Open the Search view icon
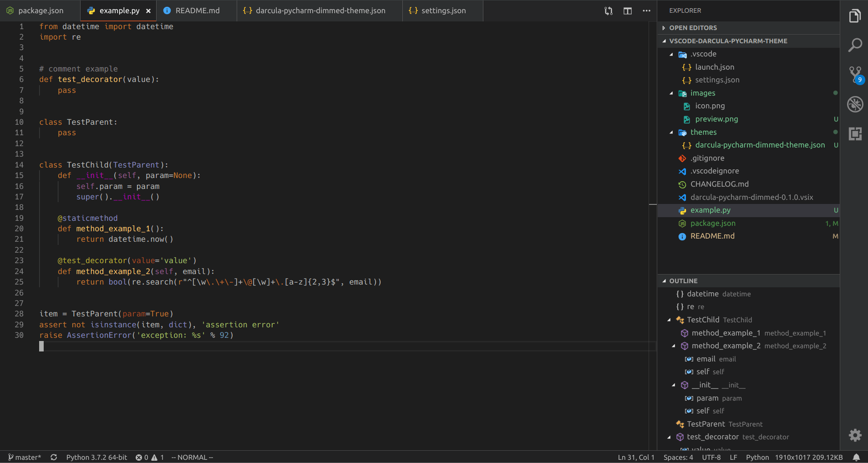868x463 pixels. point(855,45)
